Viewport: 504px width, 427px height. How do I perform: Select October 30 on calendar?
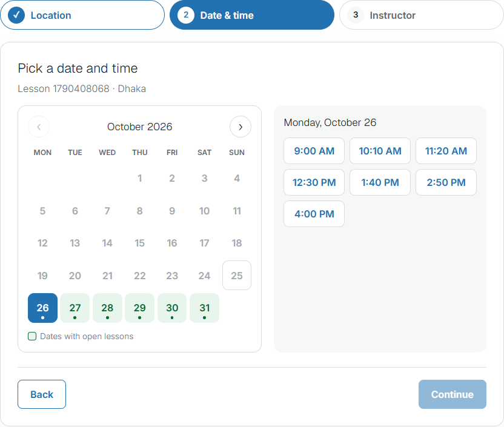172,308
